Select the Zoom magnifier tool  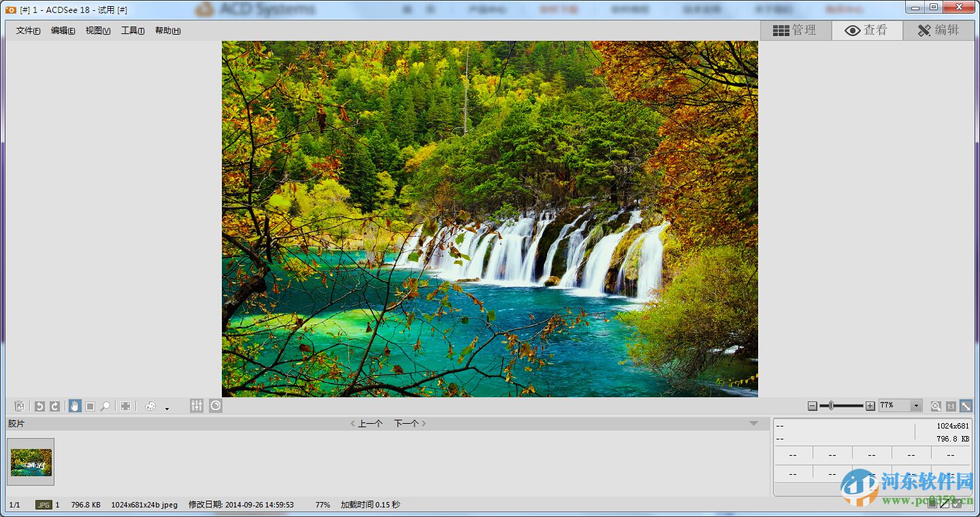105,406
